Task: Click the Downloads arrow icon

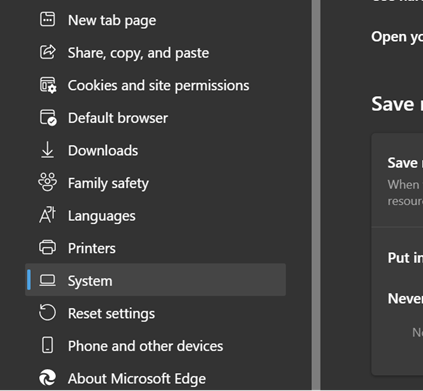Action: click(x=47, y=150)
